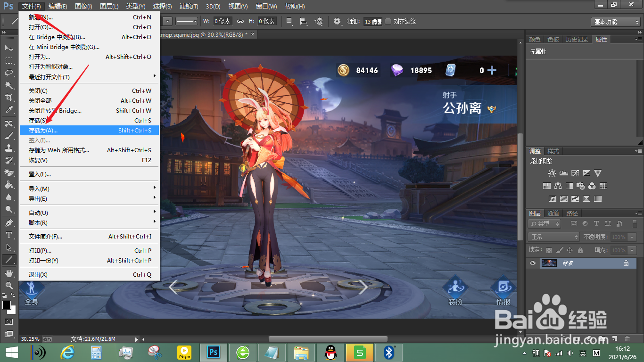
Task: Add a Color Balance adjustment
Action: (x=558, y=186)
